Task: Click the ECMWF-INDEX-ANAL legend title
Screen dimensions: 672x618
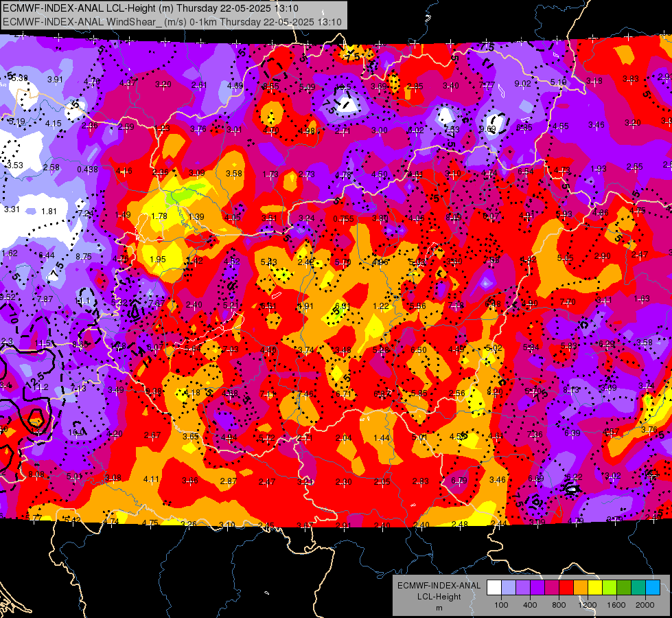Action: (439, 586)
